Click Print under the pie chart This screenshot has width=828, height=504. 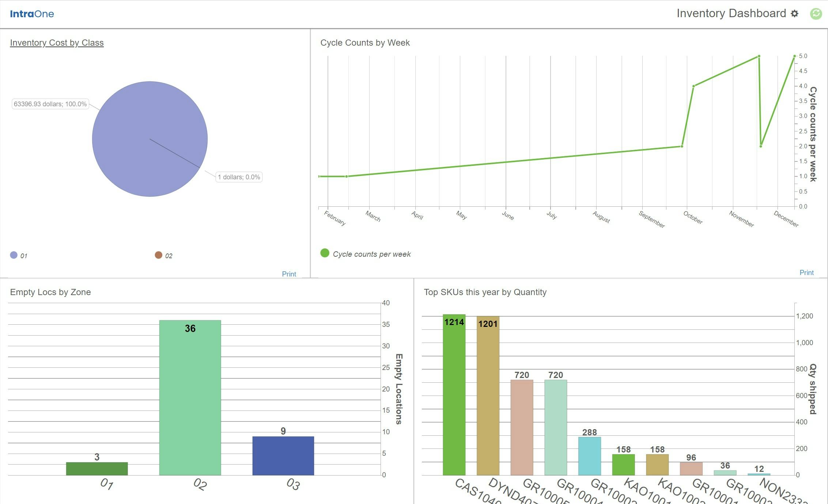click(289, 274)
